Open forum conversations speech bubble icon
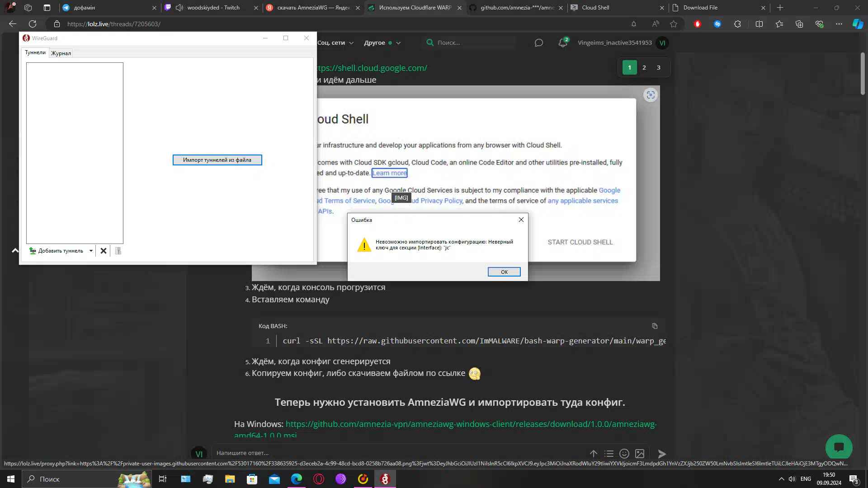 point(539,43)
